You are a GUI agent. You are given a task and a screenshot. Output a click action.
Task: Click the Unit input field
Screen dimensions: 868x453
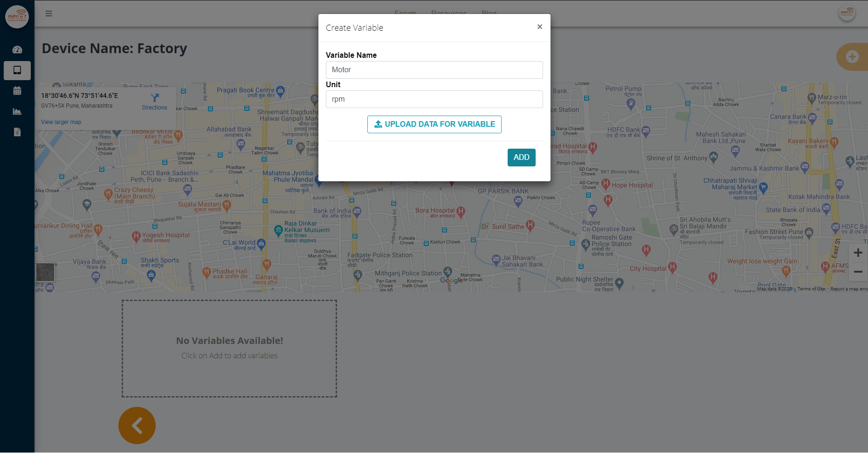pyautogui.click(x=434, y=99)
